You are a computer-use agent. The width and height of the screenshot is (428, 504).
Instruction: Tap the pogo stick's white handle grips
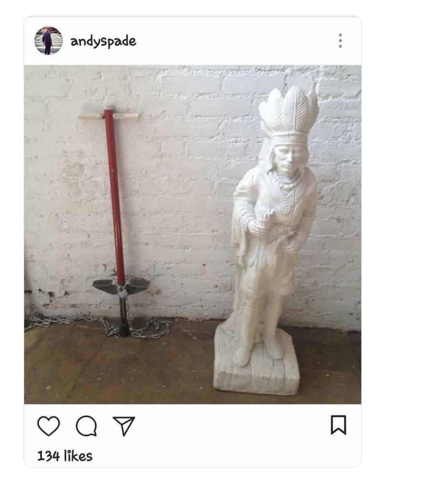click(108, 116)
